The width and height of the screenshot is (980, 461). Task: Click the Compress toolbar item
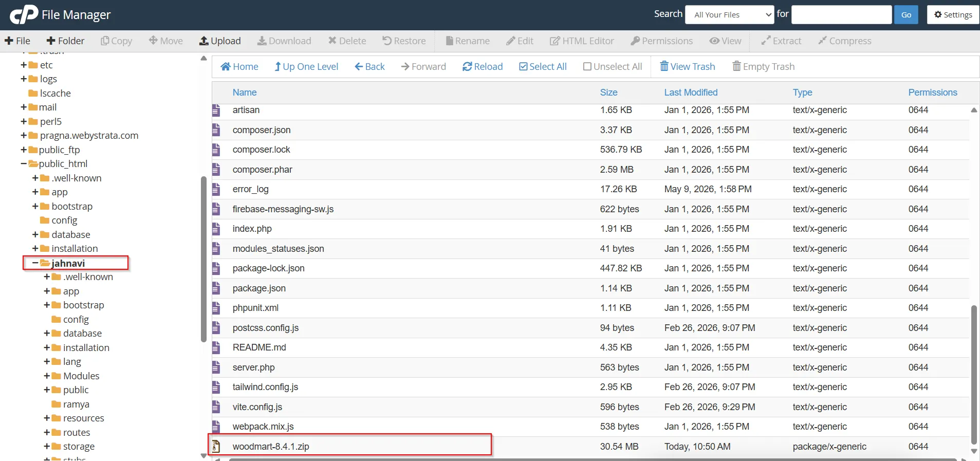844,41
